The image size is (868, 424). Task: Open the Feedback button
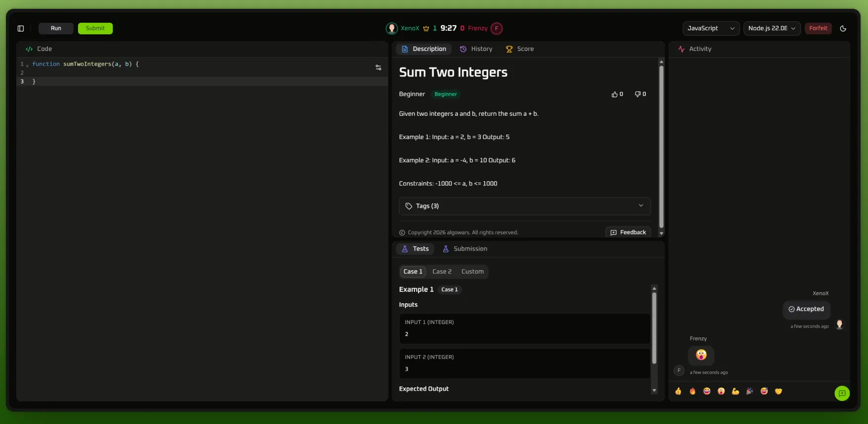(x=628, y=233)
